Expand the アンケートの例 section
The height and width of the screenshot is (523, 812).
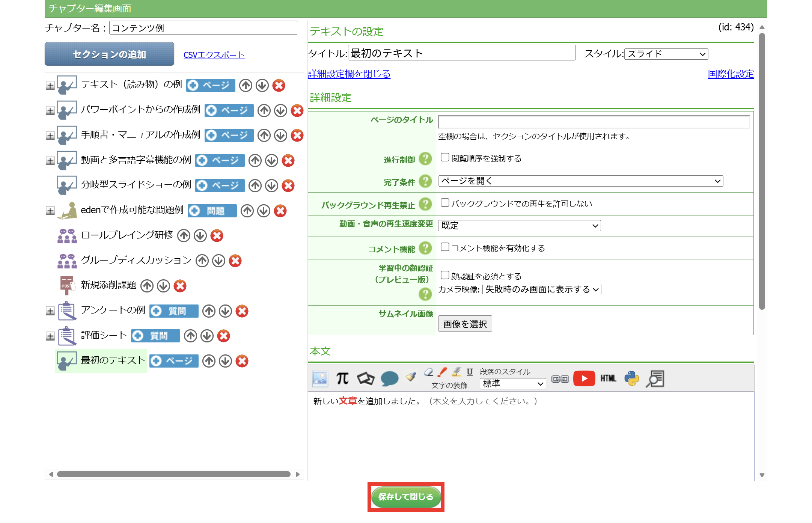[x=50, y=311]
